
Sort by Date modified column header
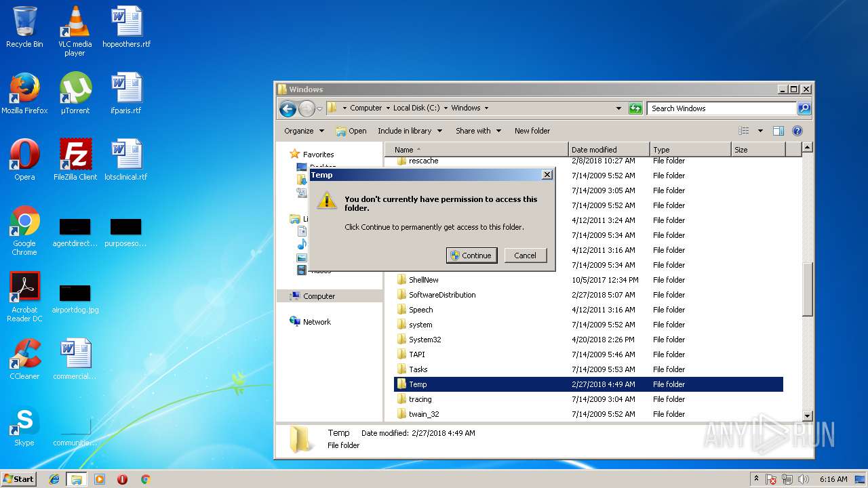(x=609, y=150)
